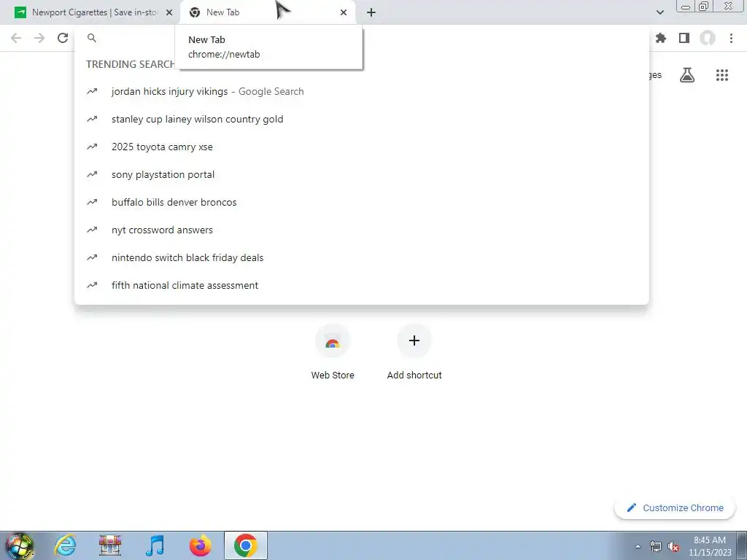Click the Customize Chrome button
The width and height of the screenshot is (747, 560).
(675, 507)
